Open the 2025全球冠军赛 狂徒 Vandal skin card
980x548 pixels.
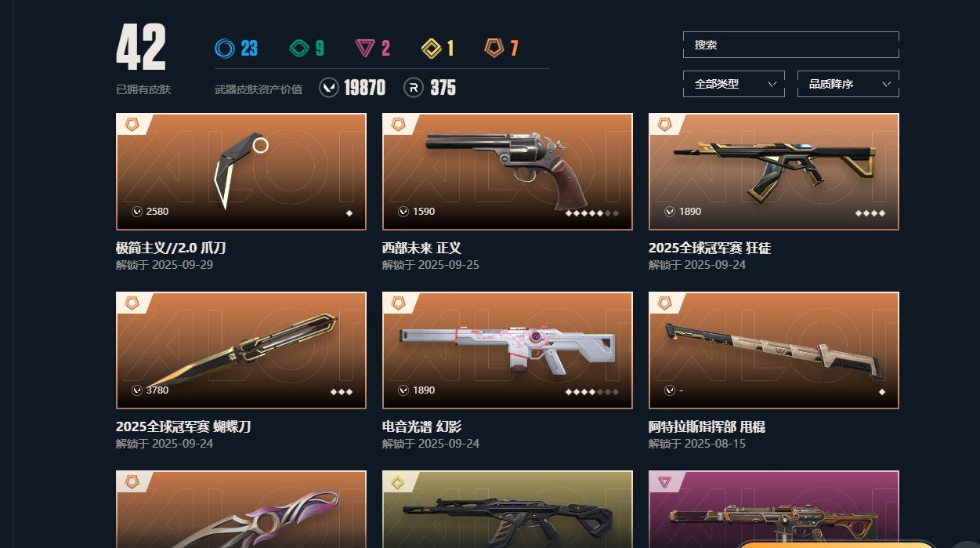coord(774,172)
